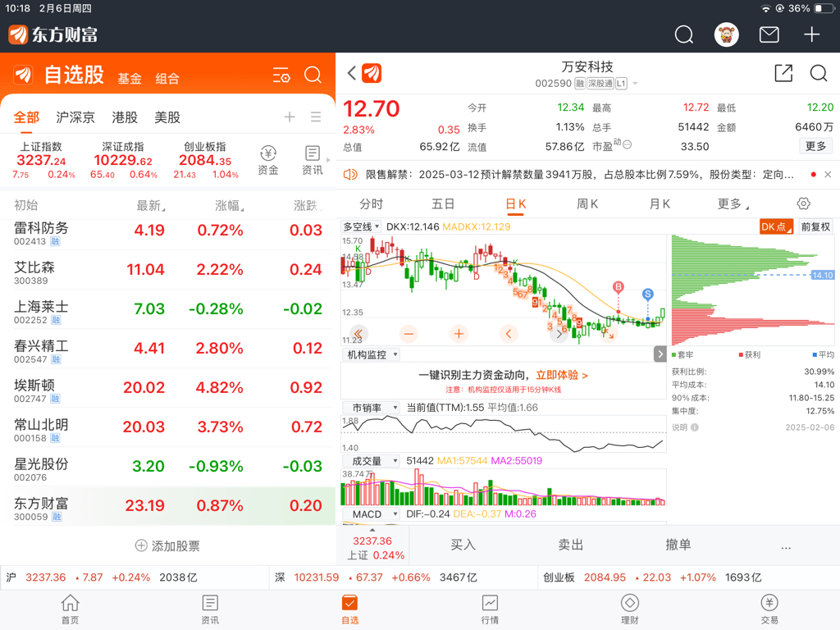Click 添加股票 to add a stock

pyautogui.click(x=167, y=546)
